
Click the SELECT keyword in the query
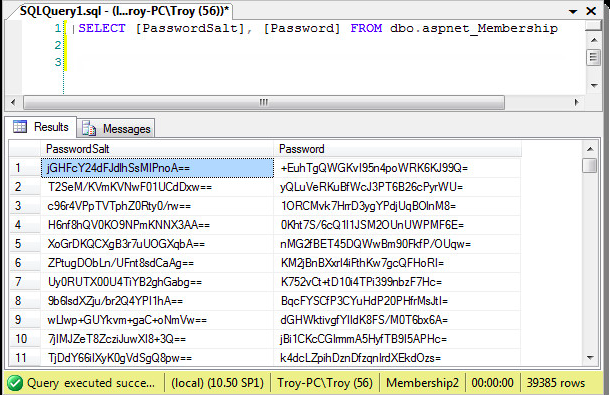point(102,28)
